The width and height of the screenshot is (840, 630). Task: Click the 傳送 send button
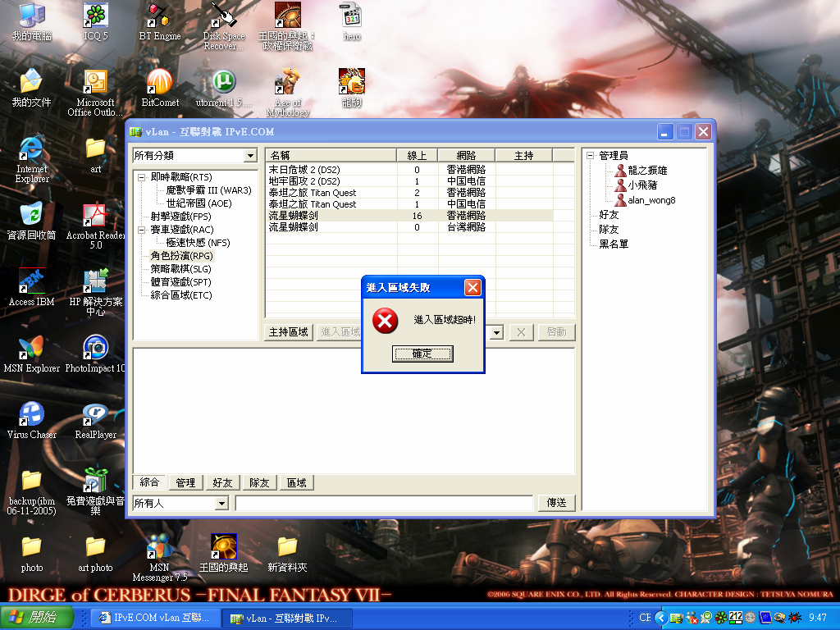[x=557, y=503]
